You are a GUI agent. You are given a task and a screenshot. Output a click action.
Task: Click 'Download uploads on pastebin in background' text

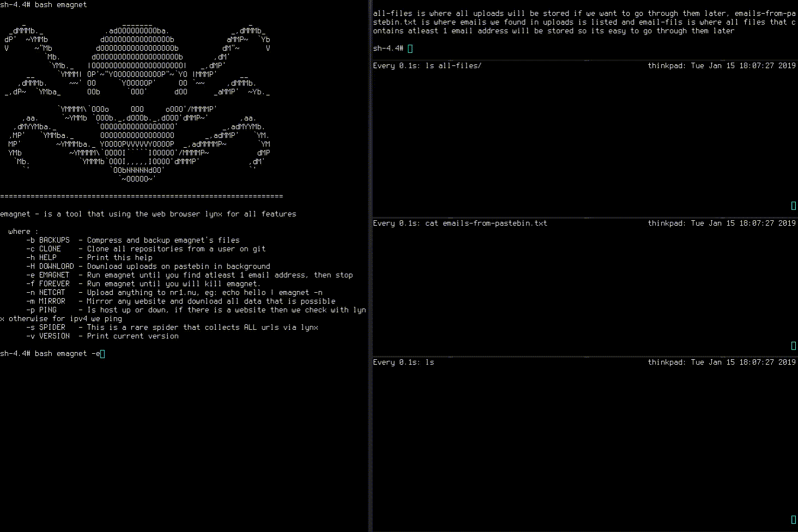pyautogui.click(x=179, y=267)
